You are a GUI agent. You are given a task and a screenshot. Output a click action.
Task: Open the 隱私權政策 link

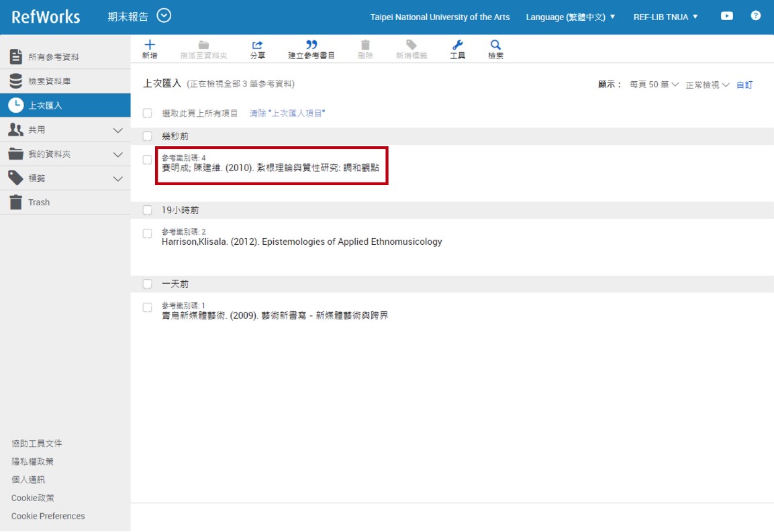32,462
